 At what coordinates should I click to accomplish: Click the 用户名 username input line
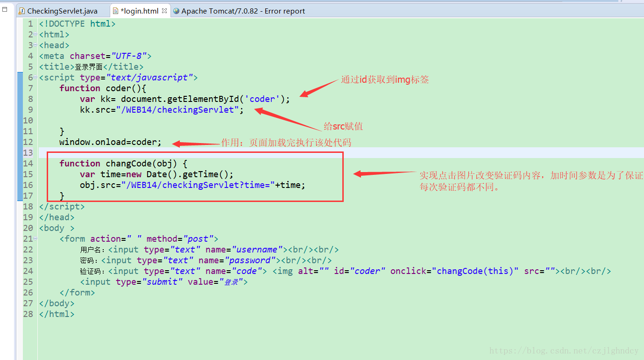coord(209,250)
